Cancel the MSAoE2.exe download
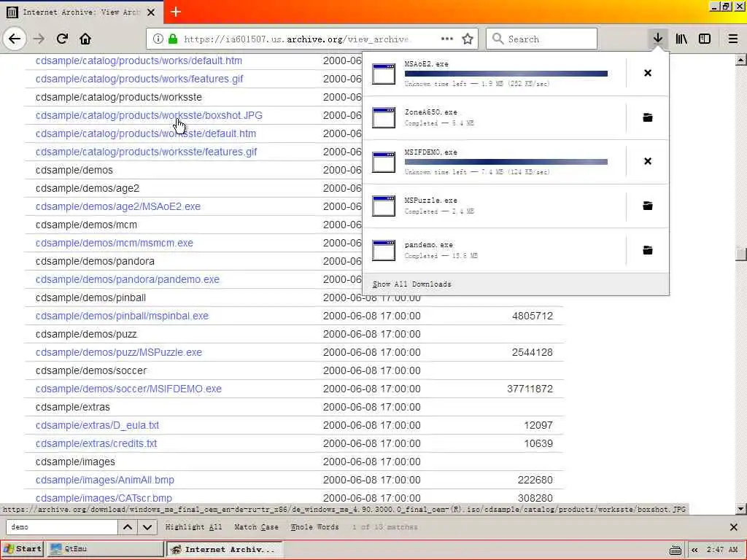This screenshot has height=560, width=747. tap(648, 73)
